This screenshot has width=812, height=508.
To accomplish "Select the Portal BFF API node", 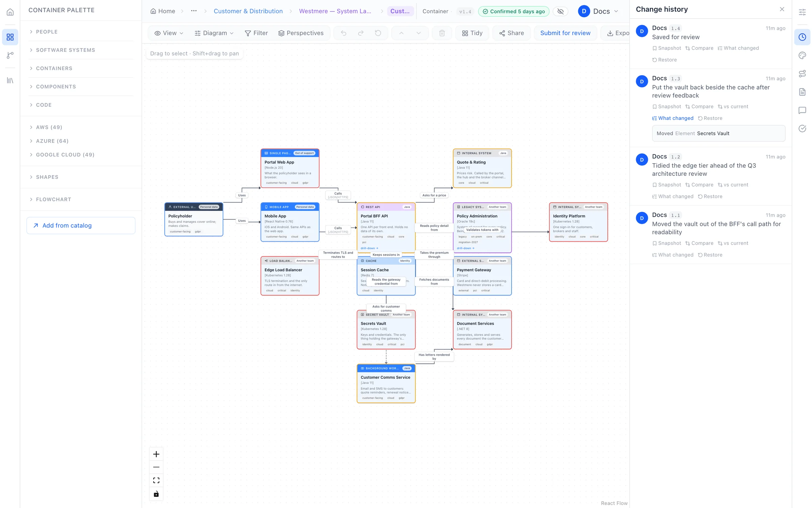I will click(x=386, y=228).
